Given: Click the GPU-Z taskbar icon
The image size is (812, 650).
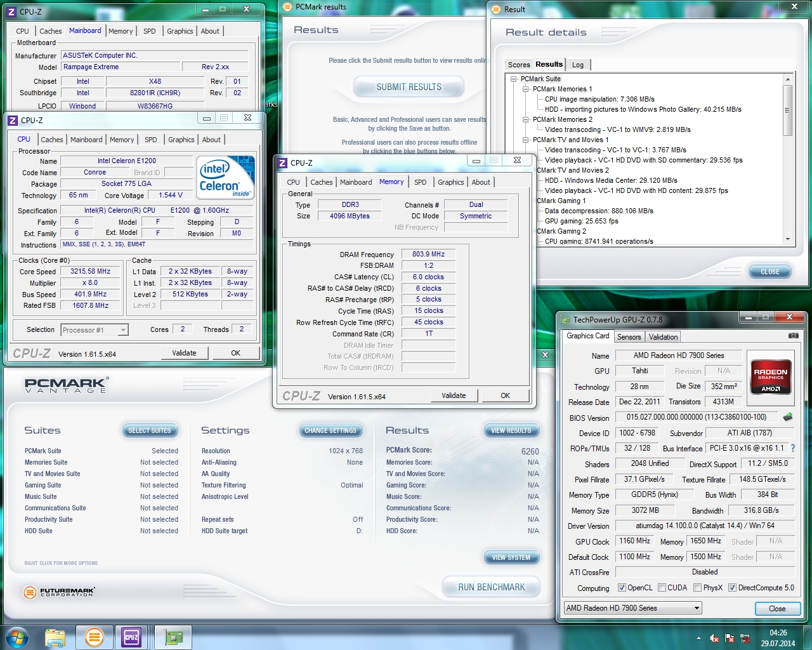Looking at the screenshot, I should pos(173,637).
